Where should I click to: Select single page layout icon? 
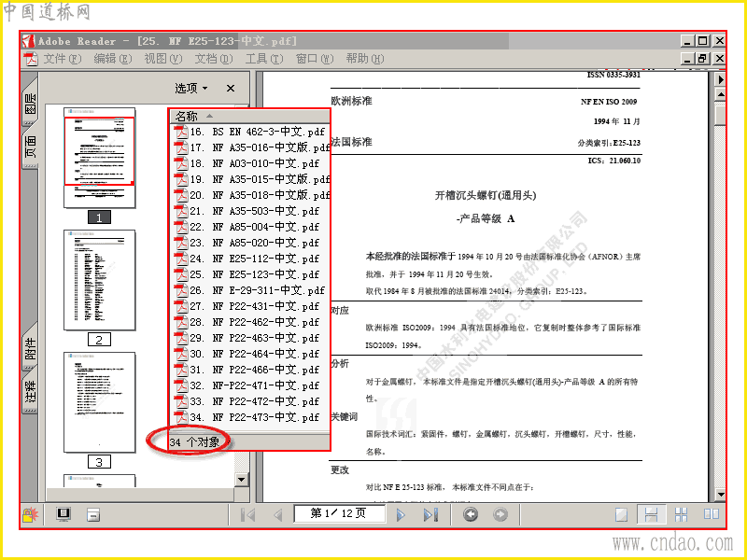pyautogui.click(x=621, y=515)
